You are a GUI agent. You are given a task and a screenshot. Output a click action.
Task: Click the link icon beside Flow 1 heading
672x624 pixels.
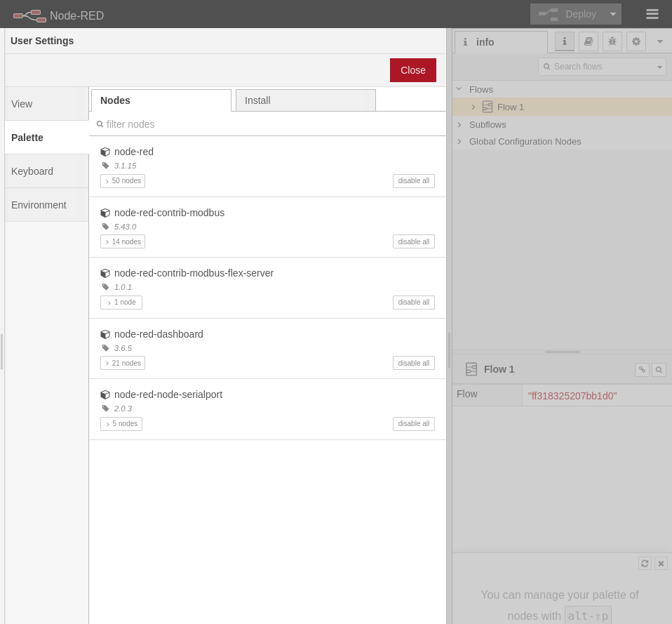(x=641, y=370)
